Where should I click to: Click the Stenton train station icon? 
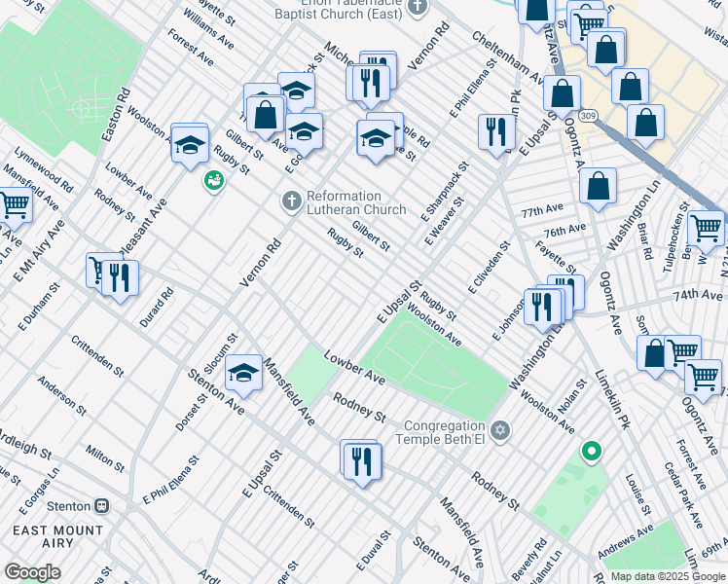click(x=99, y=506)
